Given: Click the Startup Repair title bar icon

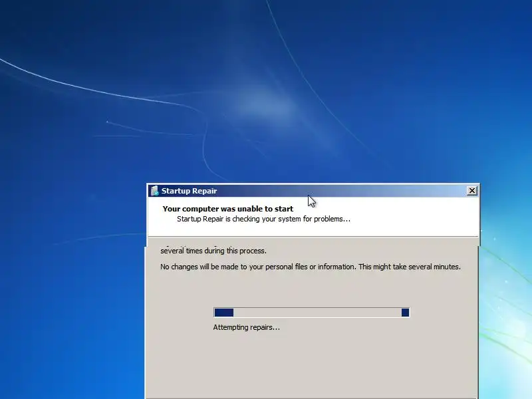Looking at the screenshot, I should [155, 191].
